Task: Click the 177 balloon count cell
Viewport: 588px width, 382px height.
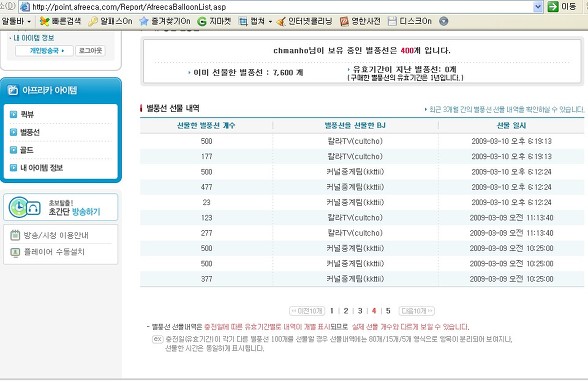Action: [207, 157]
